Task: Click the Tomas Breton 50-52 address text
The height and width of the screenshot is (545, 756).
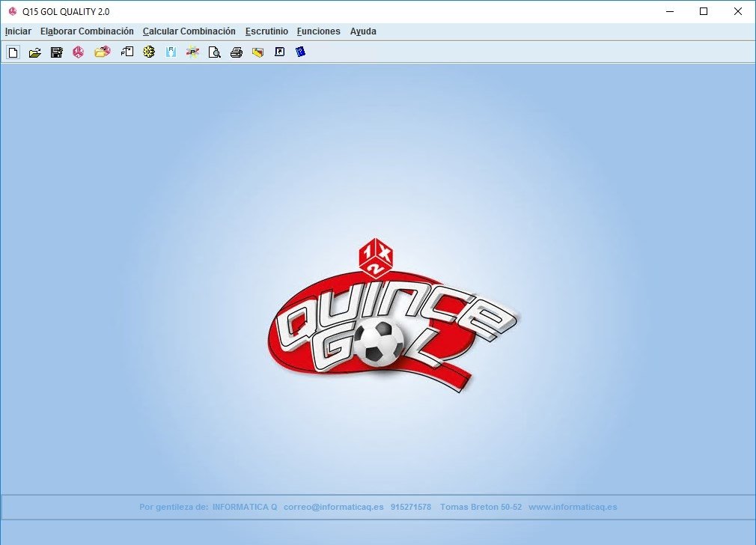Action: click(481, 507)
